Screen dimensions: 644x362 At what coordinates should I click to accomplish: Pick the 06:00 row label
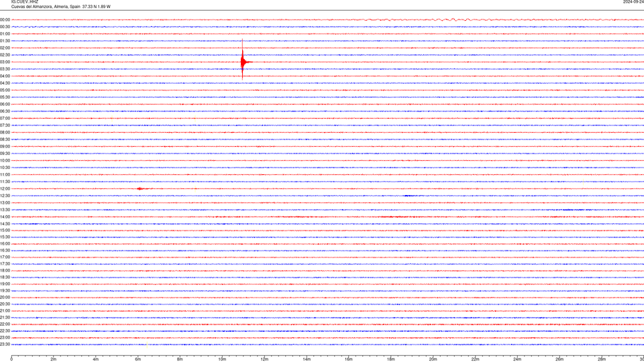coord(5,105)
